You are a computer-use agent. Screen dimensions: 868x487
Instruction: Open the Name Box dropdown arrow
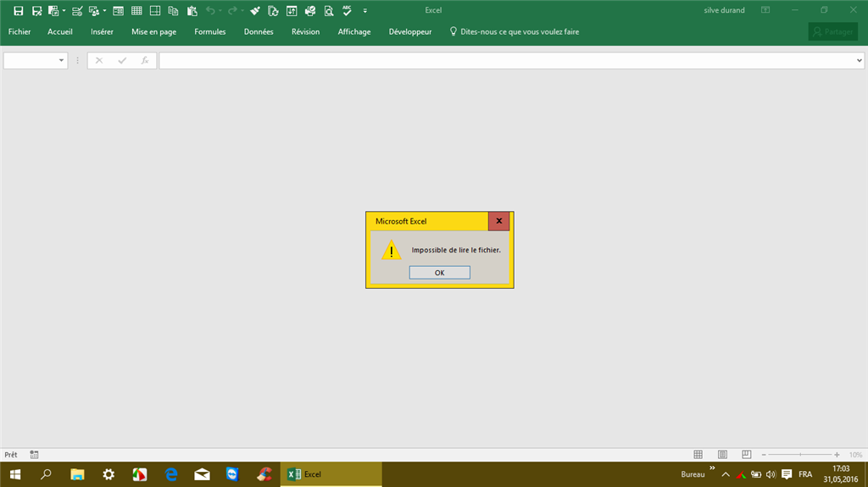(61, 60)
